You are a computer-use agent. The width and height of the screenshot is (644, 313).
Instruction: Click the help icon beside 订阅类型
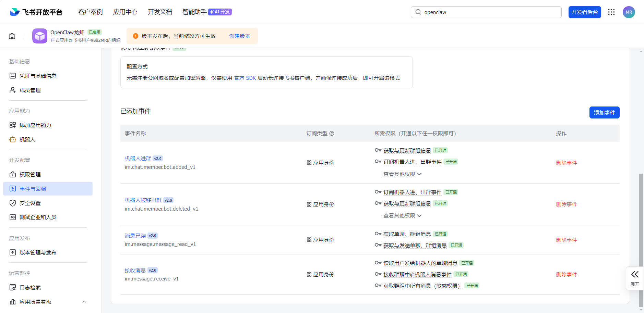332,134
